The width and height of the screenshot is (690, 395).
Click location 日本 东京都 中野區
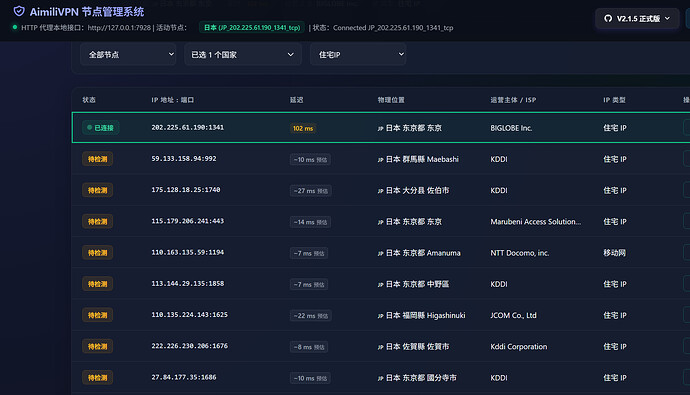(413, 284)
